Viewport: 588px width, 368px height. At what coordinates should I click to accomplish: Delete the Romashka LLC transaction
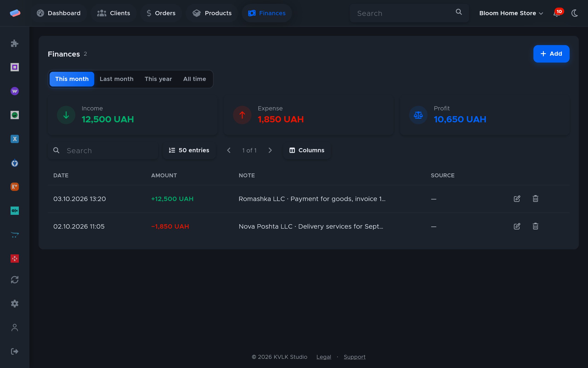(536, 199)
